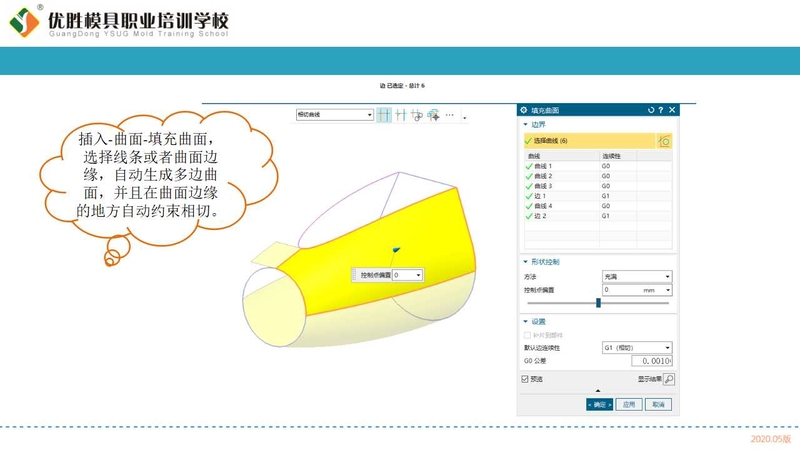Select the 曲线 2 row in list
Screen dimensions: 800x450
pyautogui.click(x=598, y=176)
